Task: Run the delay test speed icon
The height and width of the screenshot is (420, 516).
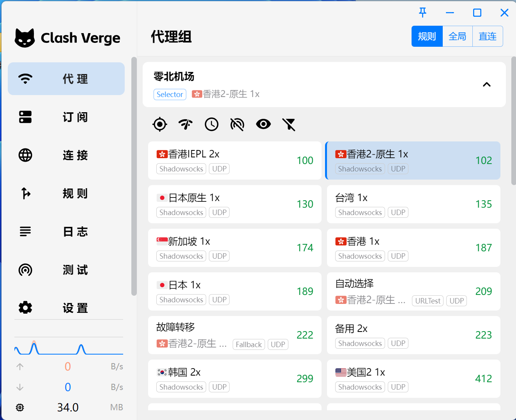Action: coord(186,124)
